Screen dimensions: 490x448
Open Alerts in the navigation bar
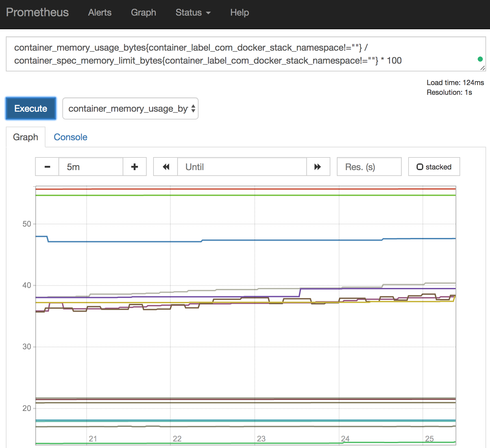pyautogui.click(x=100, y=13)
